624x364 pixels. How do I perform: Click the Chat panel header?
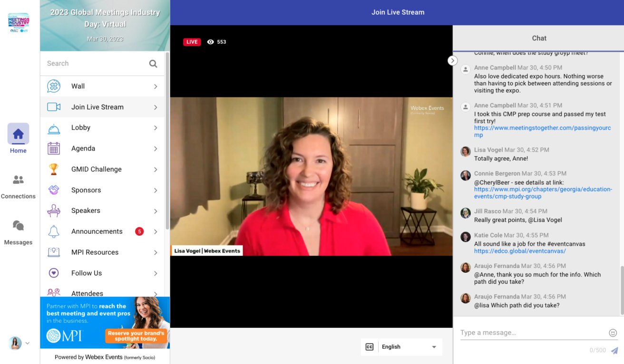[538, 38]
